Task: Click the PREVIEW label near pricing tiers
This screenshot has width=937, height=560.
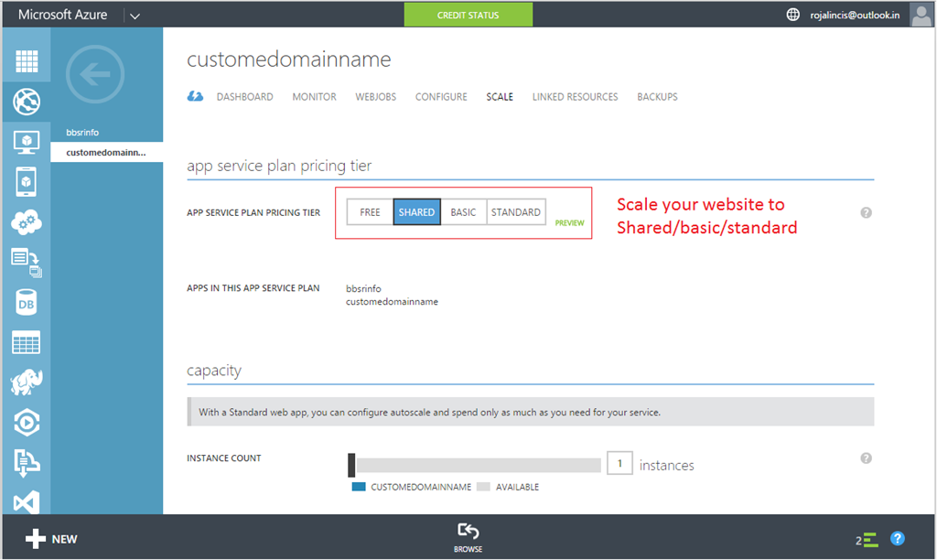Action: tap(569, 223)
